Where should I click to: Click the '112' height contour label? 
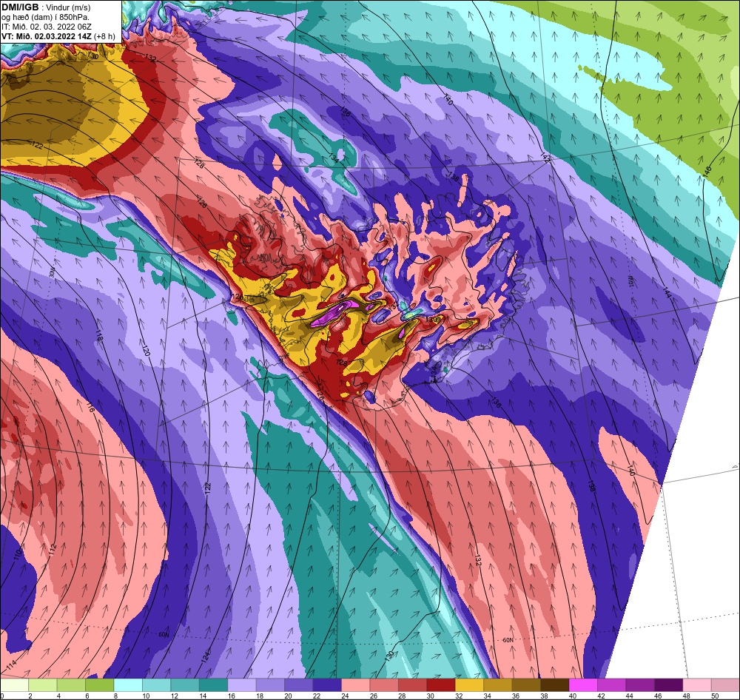click(53, 550)
